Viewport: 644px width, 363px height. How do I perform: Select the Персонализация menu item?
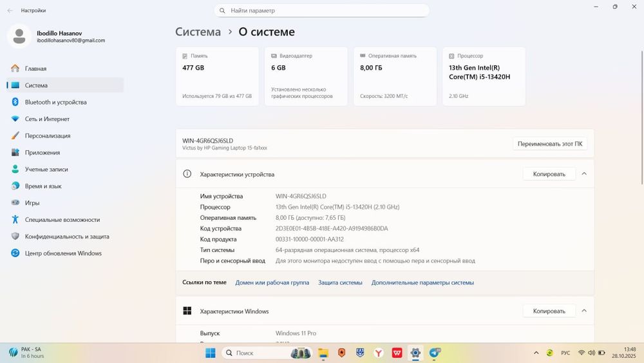pos(65,135)
